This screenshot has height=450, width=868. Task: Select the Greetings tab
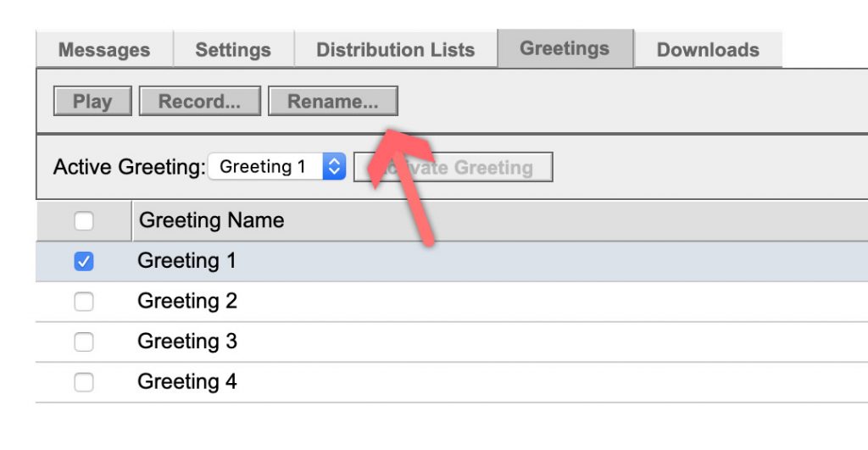point(565,48)
